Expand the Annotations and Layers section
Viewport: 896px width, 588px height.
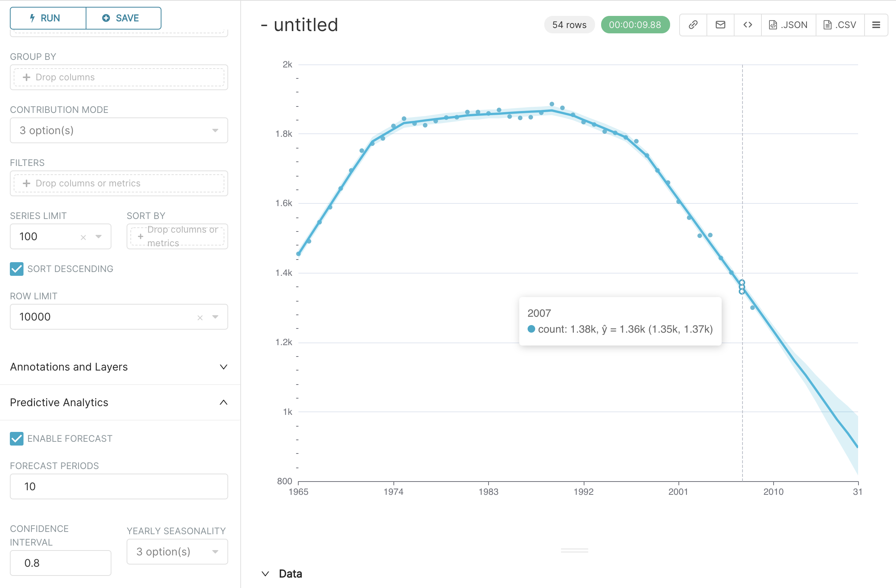(x=119, y=367)
